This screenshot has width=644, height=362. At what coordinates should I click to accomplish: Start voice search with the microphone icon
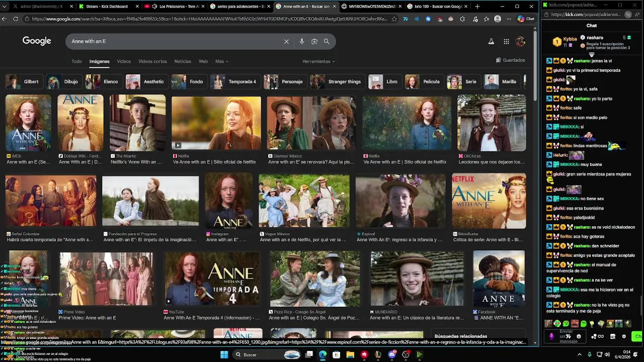[x=302, y=41]
